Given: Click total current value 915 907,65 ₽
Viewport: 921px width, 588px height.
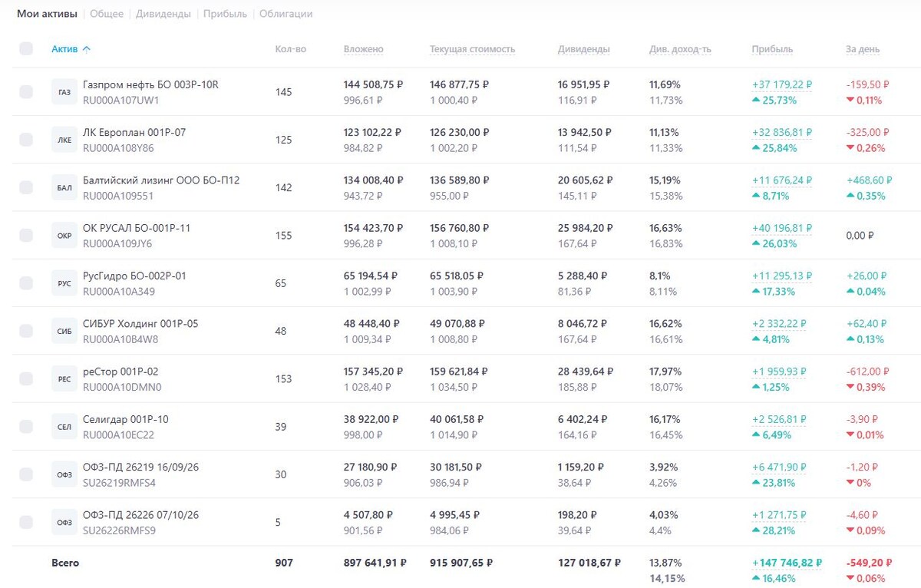Looking at the screenshot, I should click(x=460, y=563).
